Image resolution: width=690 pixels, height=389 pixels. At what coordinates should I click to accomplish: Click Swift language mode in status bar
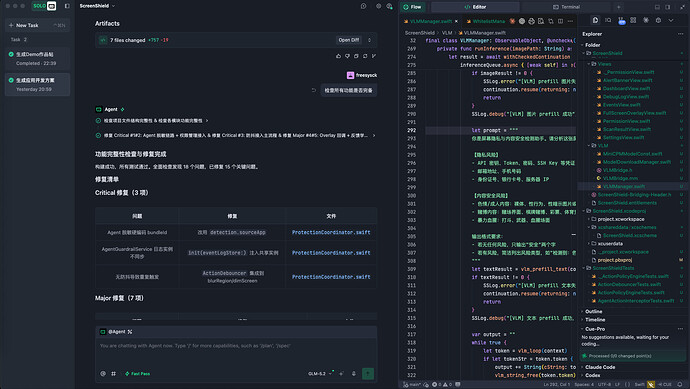coord(639,385)
